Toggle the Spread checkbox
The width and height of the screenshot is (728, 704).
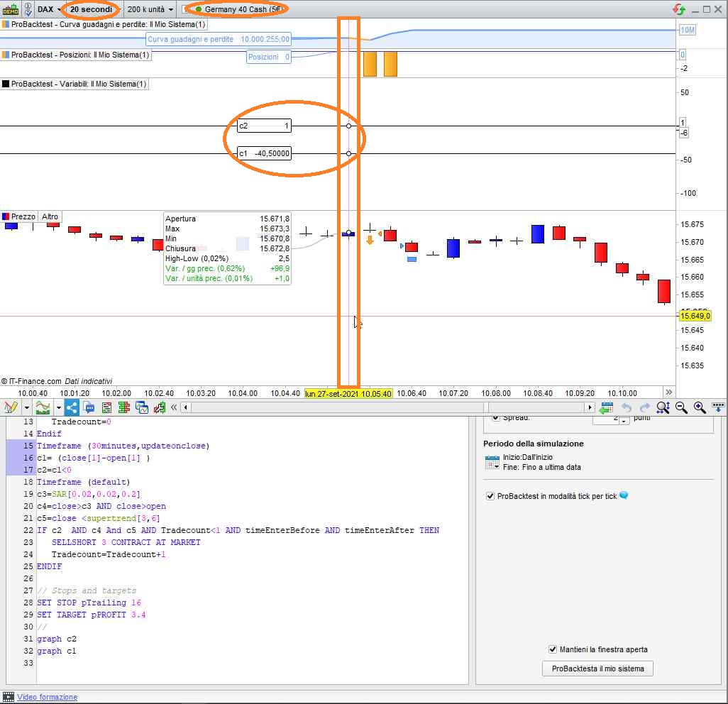coord(496,418)
